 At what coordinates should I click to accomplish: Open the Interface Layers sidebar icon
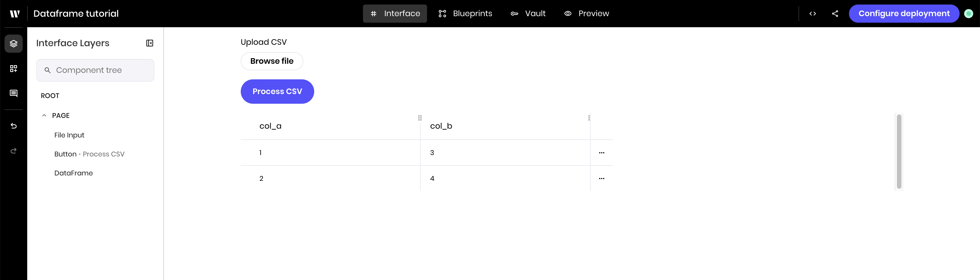pyautogui.click(x=13, y=43)
